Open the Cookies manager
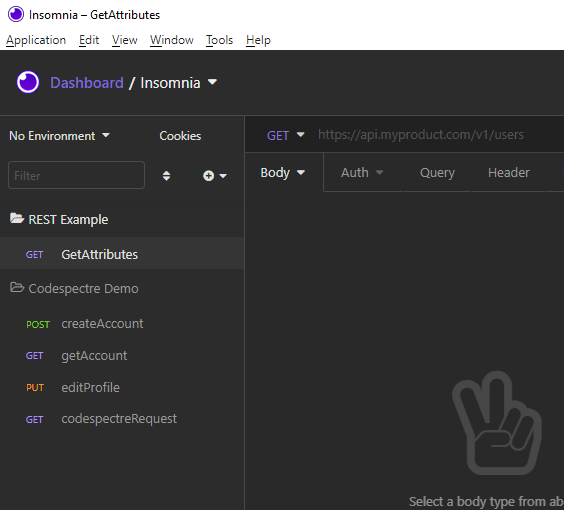Image resolution: width=564 pixels, height=510 pixels. (x=180, y=136)
